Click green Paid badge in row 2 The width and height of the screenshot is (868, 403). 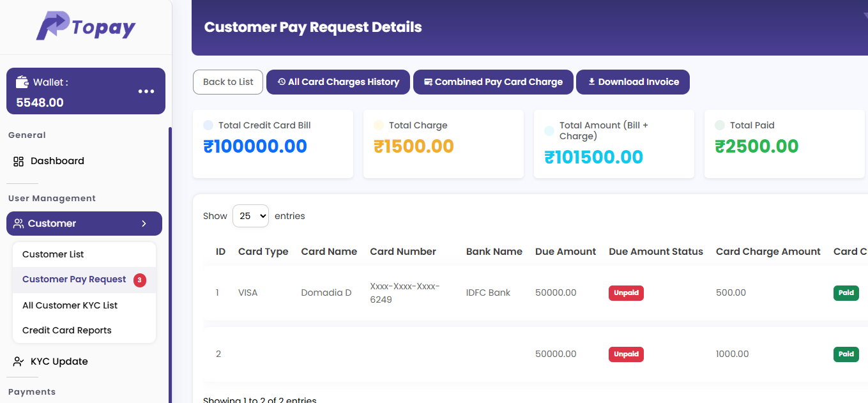pyautogui.click(x=846, y=354)
